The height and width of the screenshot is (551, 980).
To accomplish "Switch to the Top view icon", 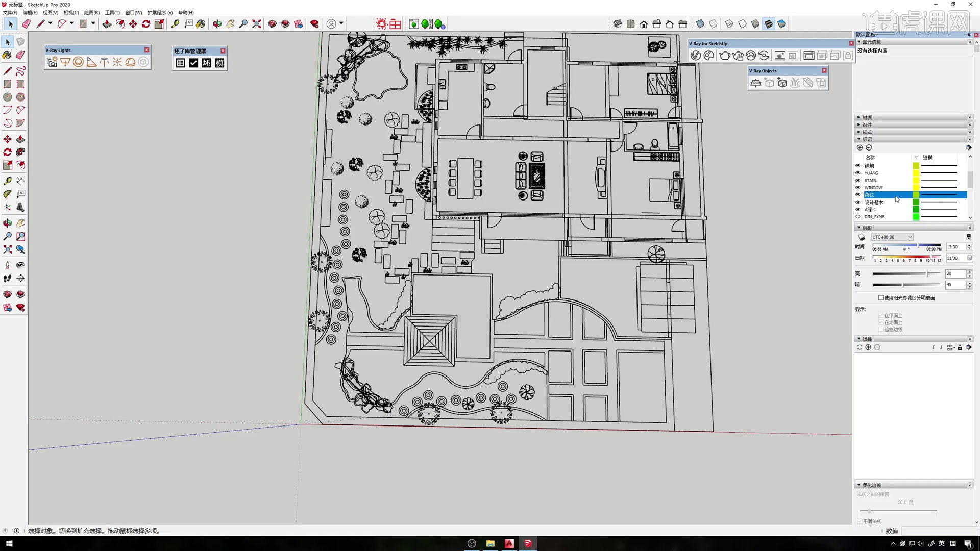I will pyautogui.click(x=631, y=24).
